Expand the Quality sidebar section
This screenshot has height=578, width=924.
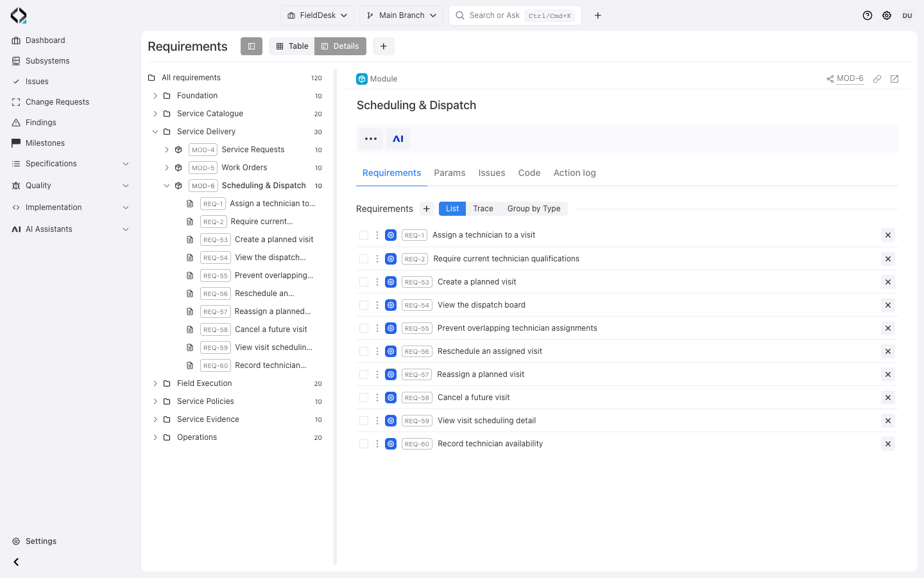coord(71,186)
